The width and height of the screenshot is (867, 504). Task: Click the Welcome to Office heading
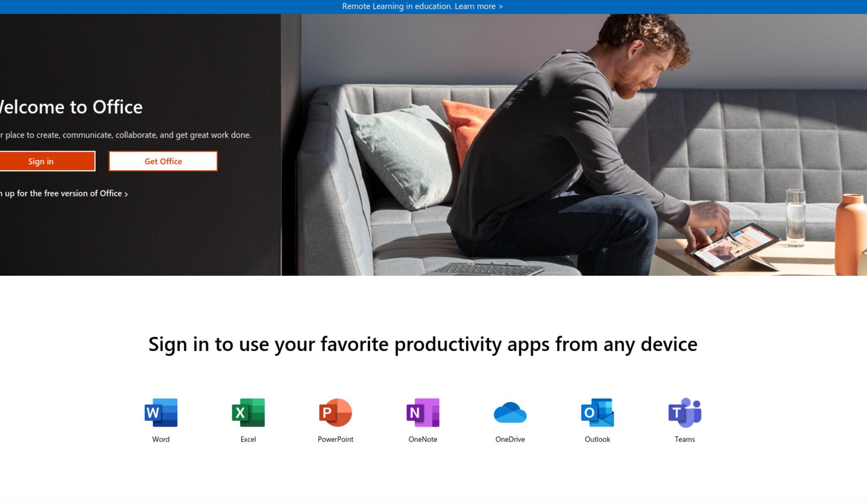point(71,107)
